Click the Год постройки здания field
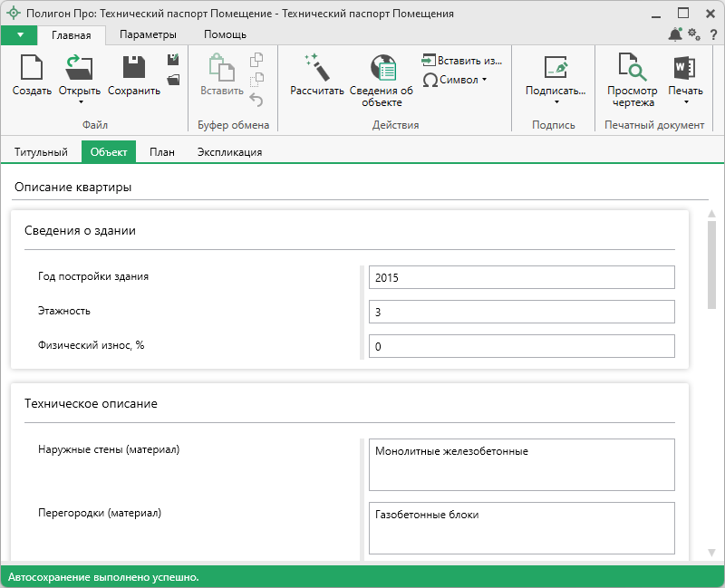 click(x=521, y=277)
